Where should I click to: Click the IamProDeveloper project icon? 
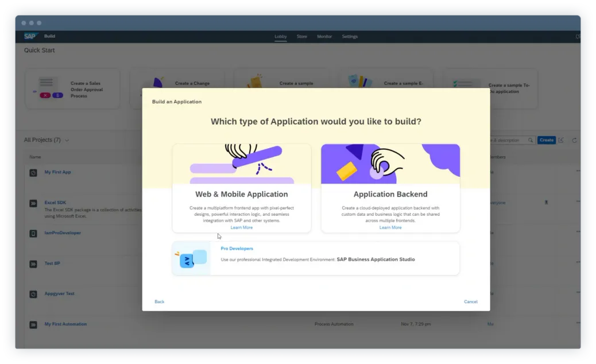[33, 234]
